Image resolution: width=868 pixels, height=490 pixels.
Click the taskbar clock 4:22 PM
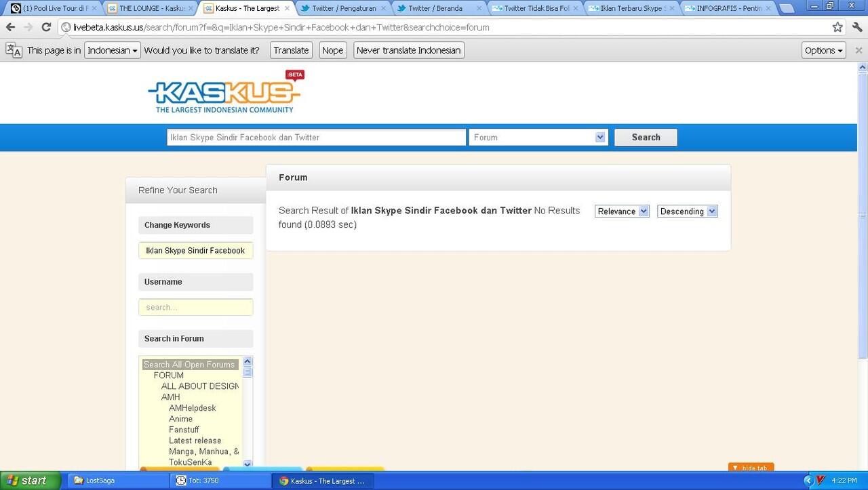(x=844, y=481)
